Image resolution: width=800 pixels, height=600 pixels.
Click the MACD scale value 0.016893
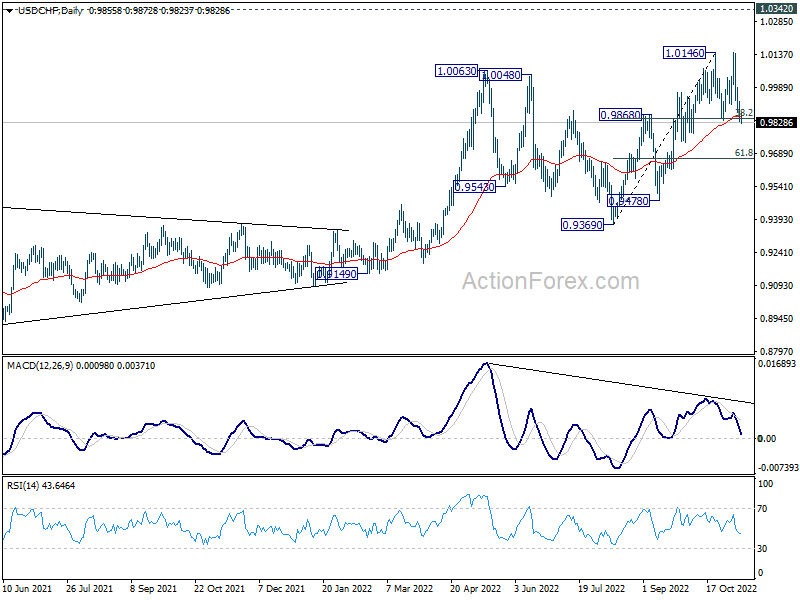point(777,364)
